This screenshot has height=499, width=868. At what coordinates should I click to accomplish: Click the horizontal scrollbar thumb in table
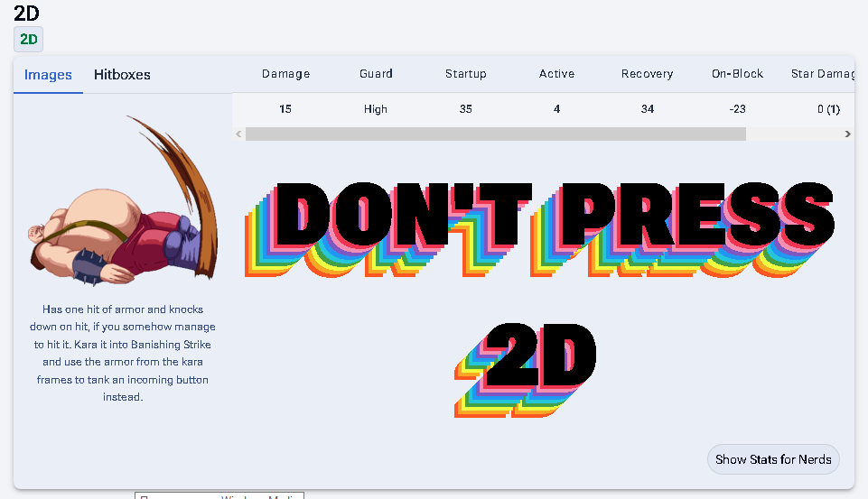pos(496,134)
